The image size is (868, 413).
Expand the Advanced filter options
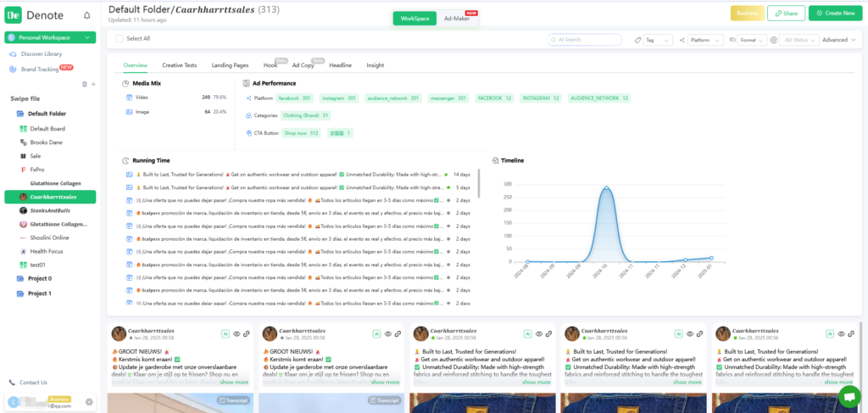point(838,40)
